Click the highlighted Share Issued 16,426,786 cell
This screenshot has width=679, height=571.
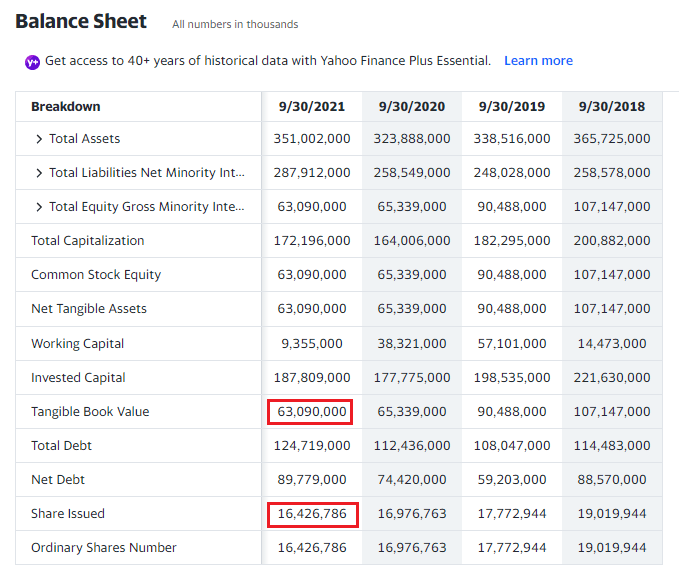[x=311, y=514]
